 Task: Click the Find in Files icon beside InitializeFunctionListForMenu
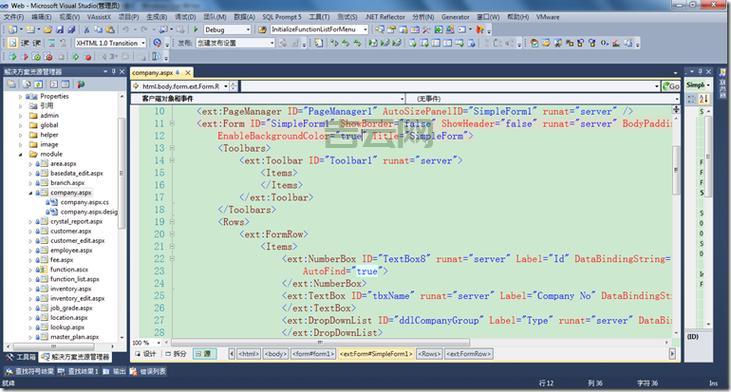pos(262,29)
